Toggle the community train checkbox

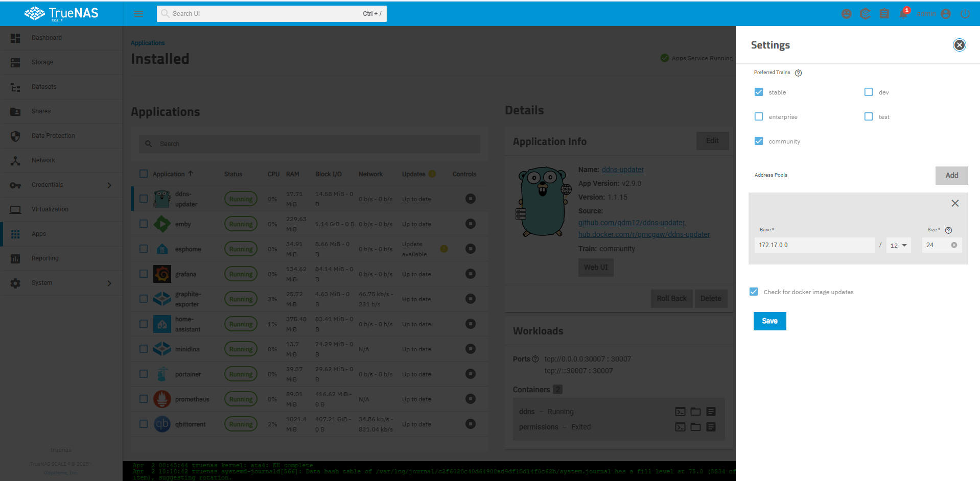[759, 141]
